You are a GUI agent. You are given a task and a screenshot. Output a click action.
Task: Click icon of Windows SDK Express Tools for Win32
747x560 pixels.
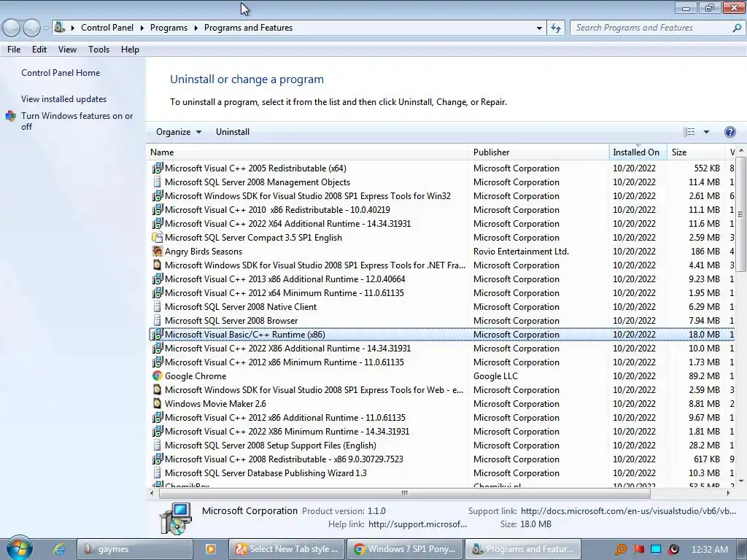pyautogui.click(x=158, y=195)
